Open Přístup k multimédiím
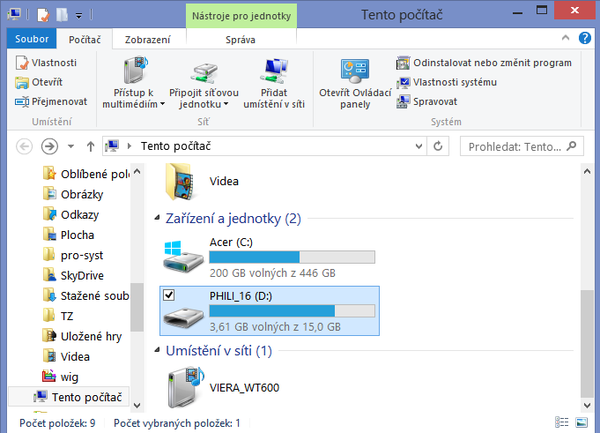 click(x=133, y=82)
